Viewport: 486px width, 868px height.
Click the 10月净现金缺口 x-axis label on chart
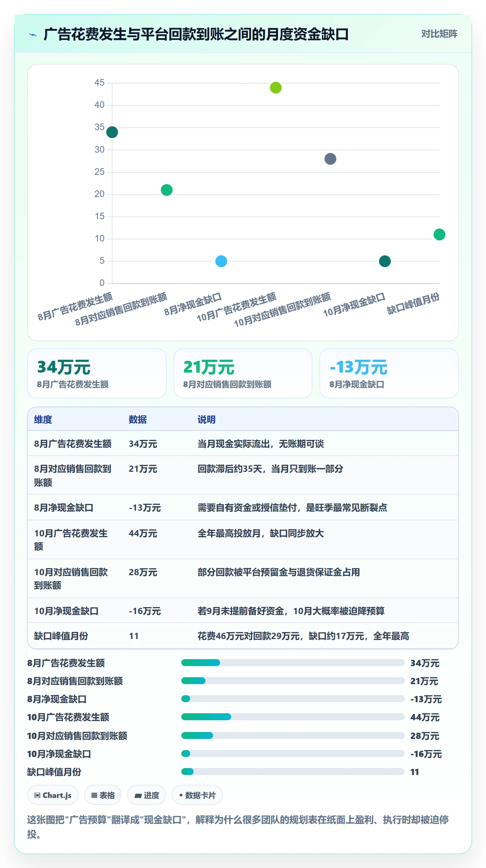coord(354,305)
